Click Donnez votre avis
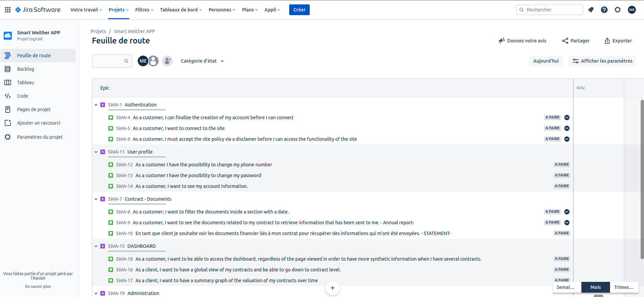Screen dimensions: 644x297 tap(522, 41)
